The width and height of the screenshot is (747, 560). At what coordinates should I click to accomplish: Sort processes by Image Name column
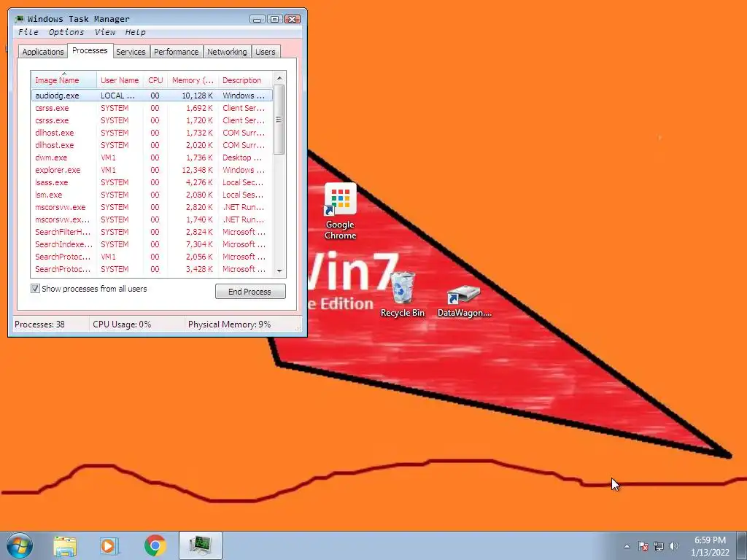coord(64,80)
